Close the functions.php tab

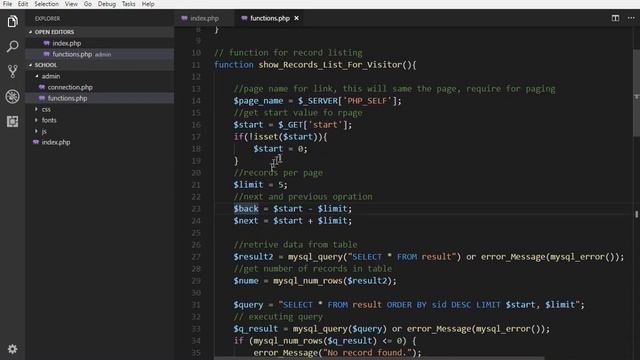[296, 18]
